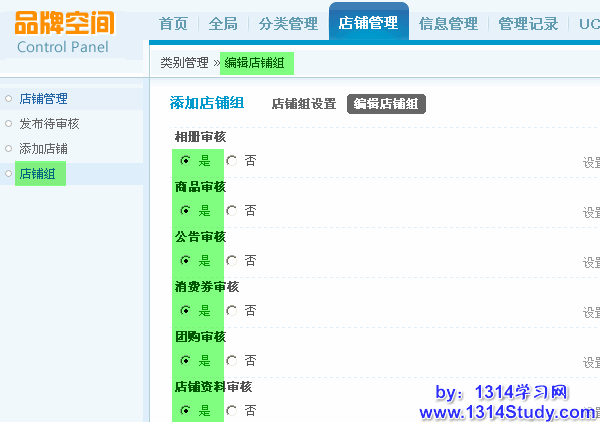The height and width of the screenshot is (422, 600).
Task: Open the 分类管理 tab
Action: [287, 23]
